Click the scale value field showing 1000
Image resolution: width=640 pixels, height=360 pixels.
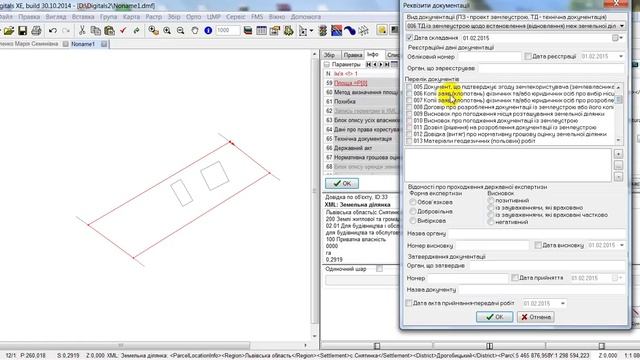(x=228, y=31)
